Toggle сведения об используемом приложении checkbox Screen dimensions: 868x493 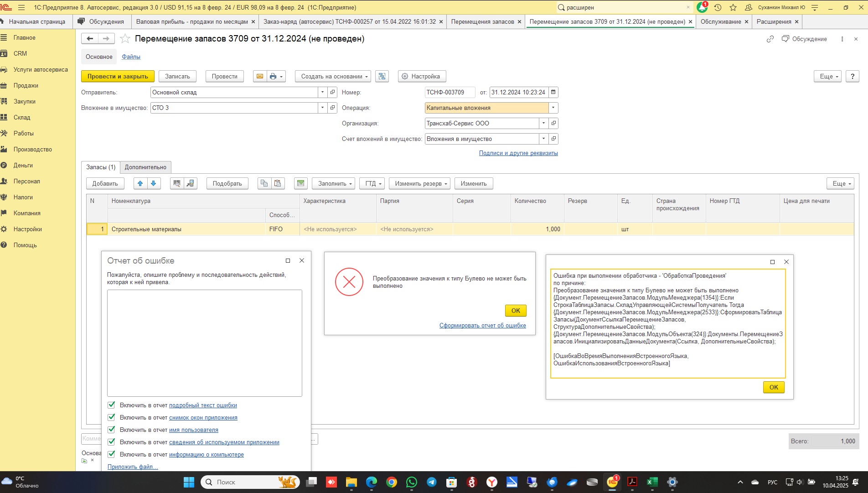point(111,441)
